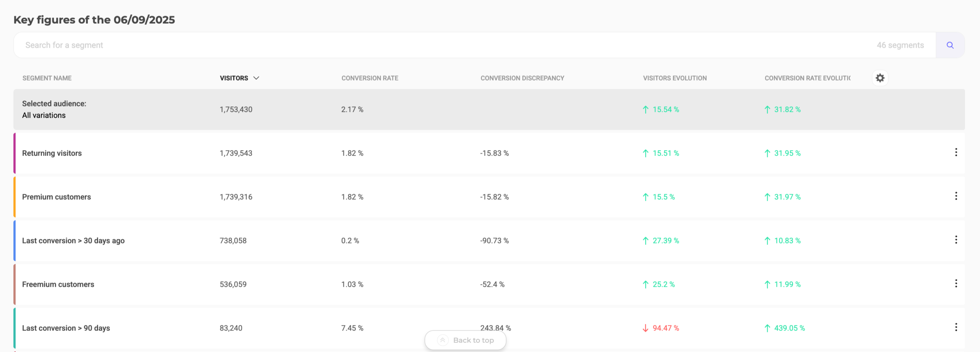The image size is (980, 352).
Task: Sort by Conversion Rate column header
Action: click(x=369, y=78)
